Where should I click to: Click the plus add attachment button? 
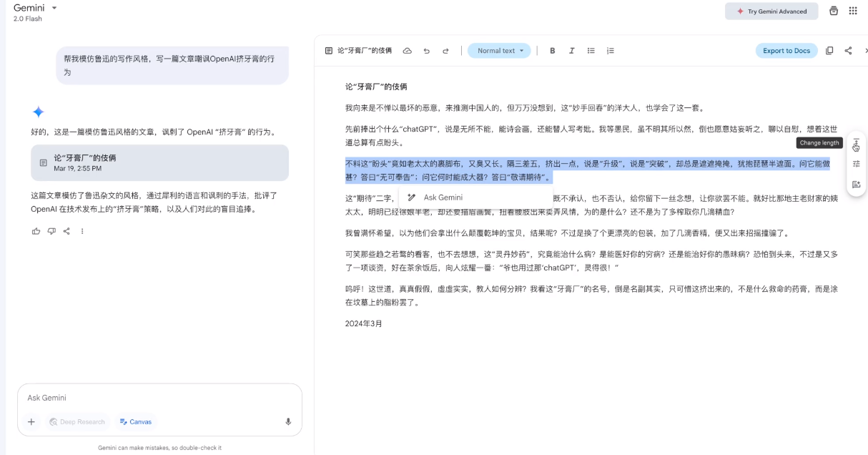31,422
